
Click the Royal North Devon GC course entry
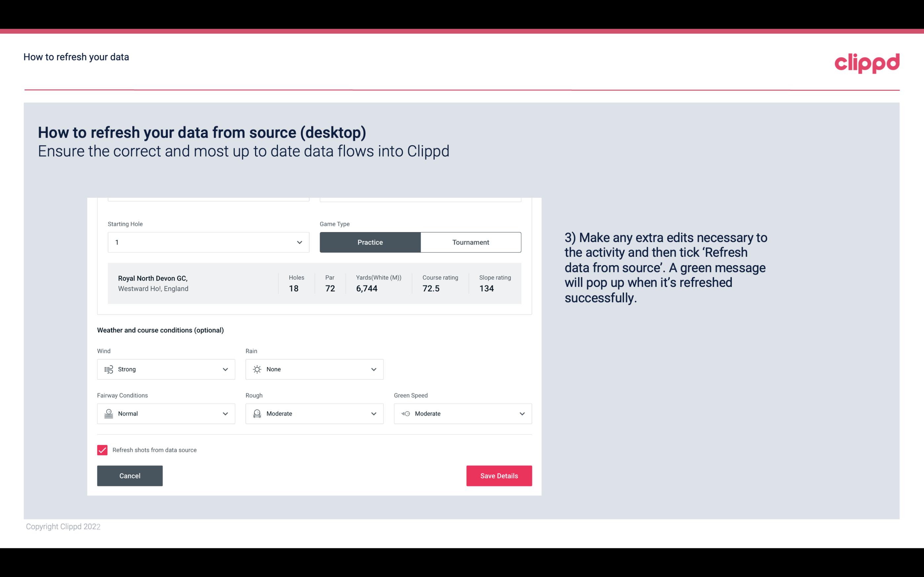click(x=314, y=283)
